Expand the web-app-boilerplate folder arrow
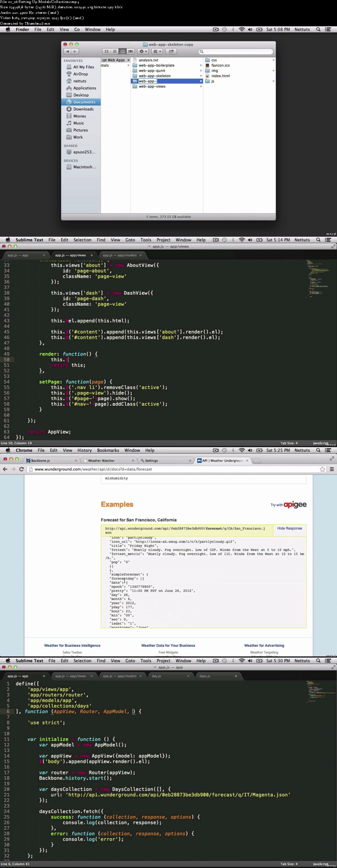This screenshot has height=868, width=337. point(201,65)
